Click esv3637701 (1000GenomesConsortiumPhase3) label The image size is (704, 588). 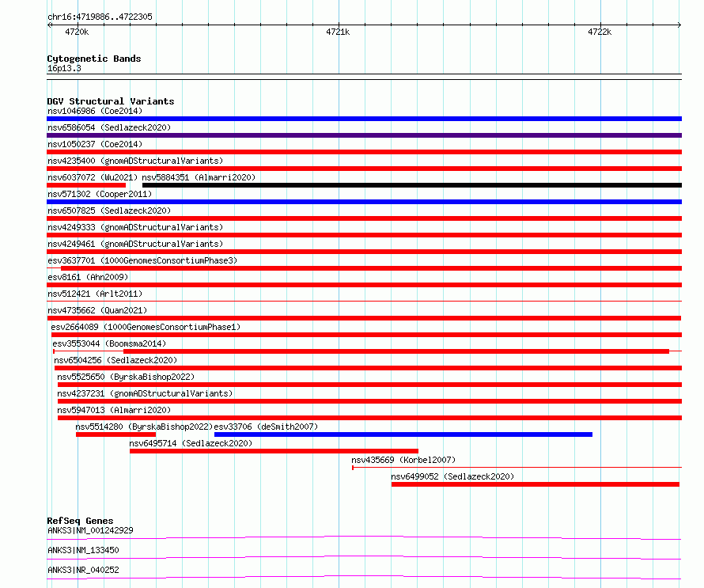(x=142, y=260)
